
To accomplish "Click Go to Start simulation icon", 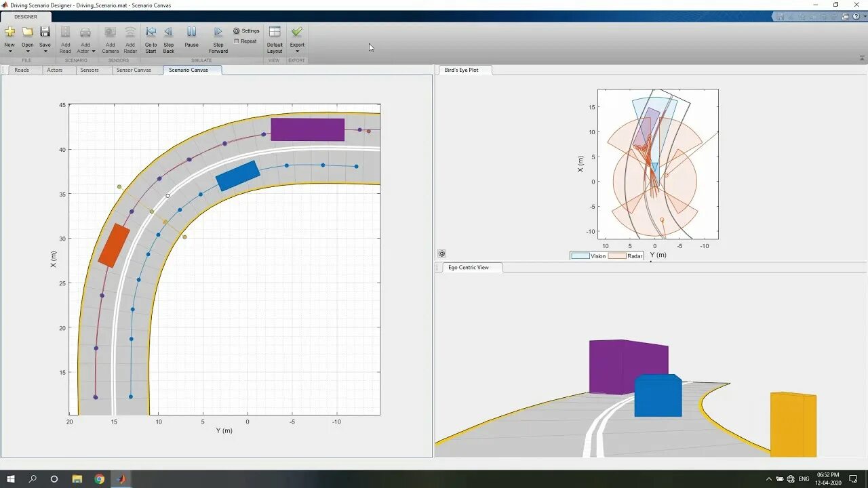I will pyautogui.click(x=151, y=32).
